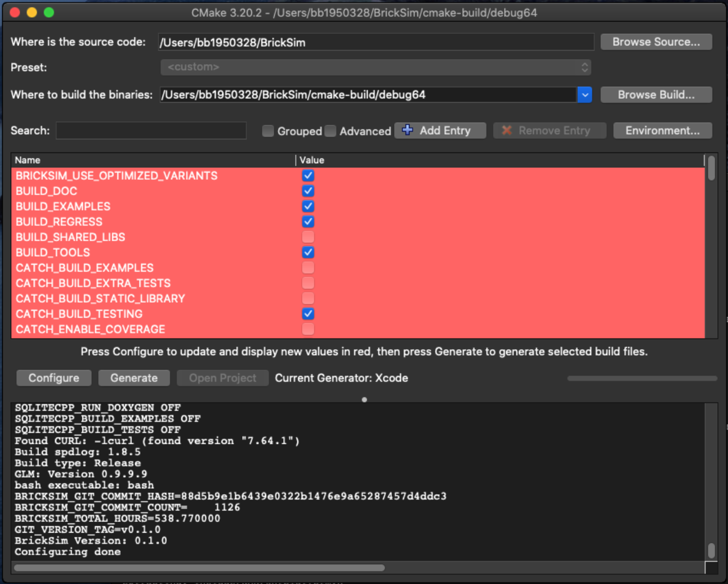The image size is (728, 584).
Task: Click the progress bar beside Current Generator
Action: (642, 378)
